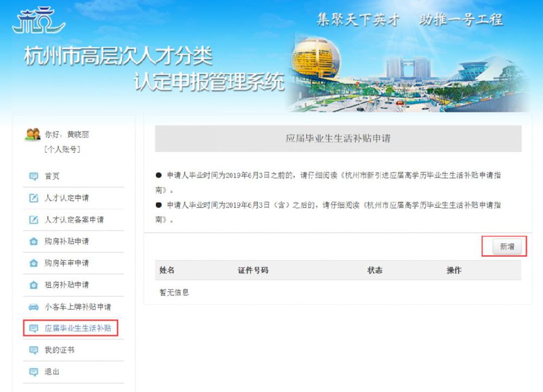543x392 pixels.
Task: Click the car icon for 小客车上牌补贴申请
Action: point(34,307)
